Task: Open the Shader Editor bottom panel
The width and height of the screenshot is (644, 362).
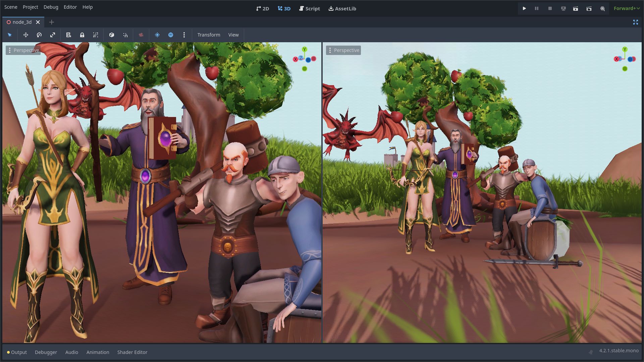Action: pyautogui.click(x=132, y=352)
